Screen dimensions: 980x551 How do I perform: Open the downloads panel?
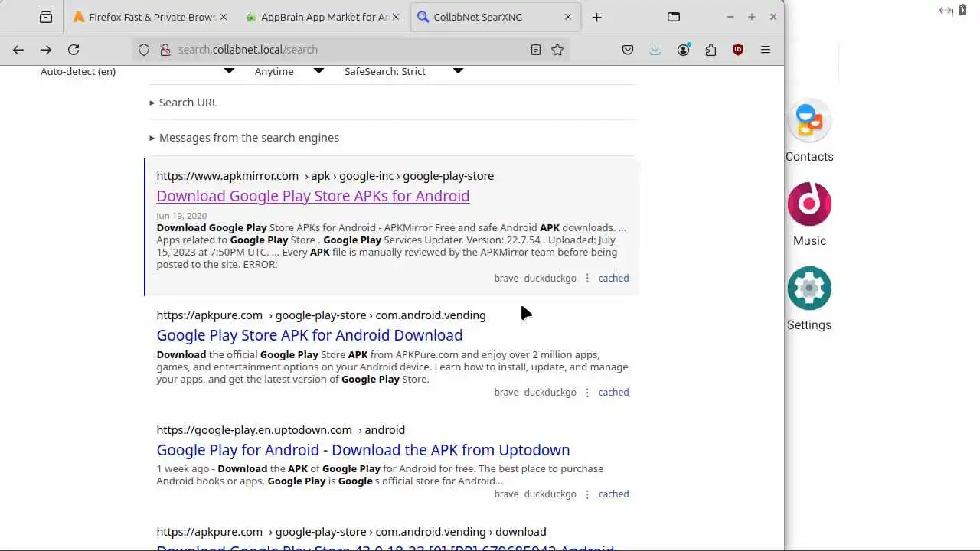tap(655, 50)
